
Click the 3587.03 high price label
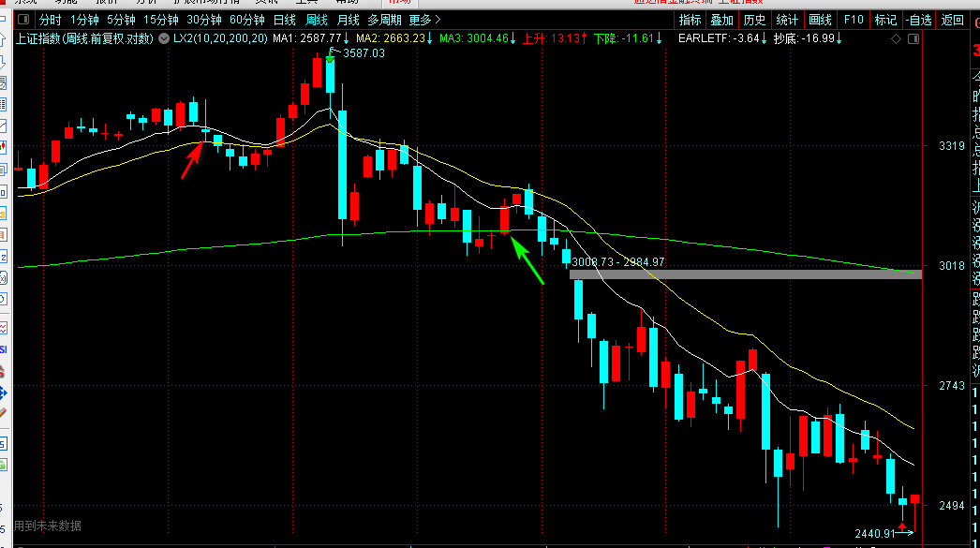pos(364,53)
